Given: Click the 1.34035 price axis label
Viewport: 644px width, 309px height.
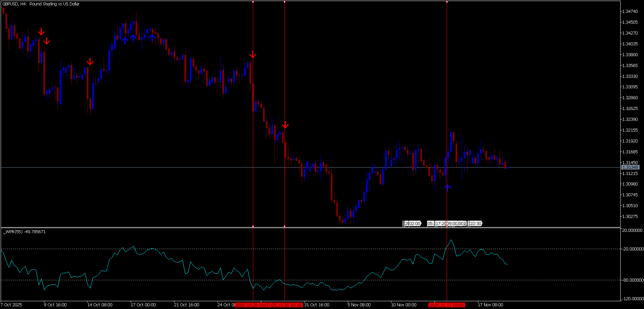Looking at the screenshot, I should tap(630, 44).
